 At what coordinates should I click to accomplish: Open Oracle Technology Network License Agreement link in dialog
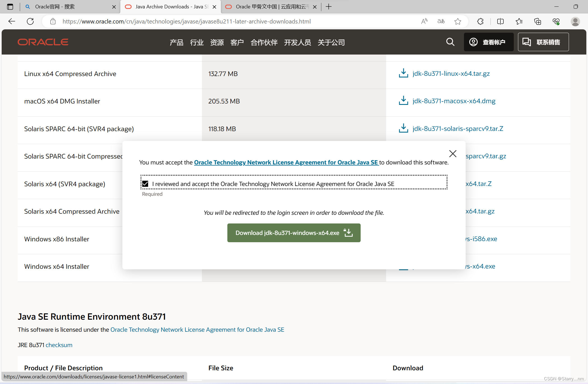[286, 162]
